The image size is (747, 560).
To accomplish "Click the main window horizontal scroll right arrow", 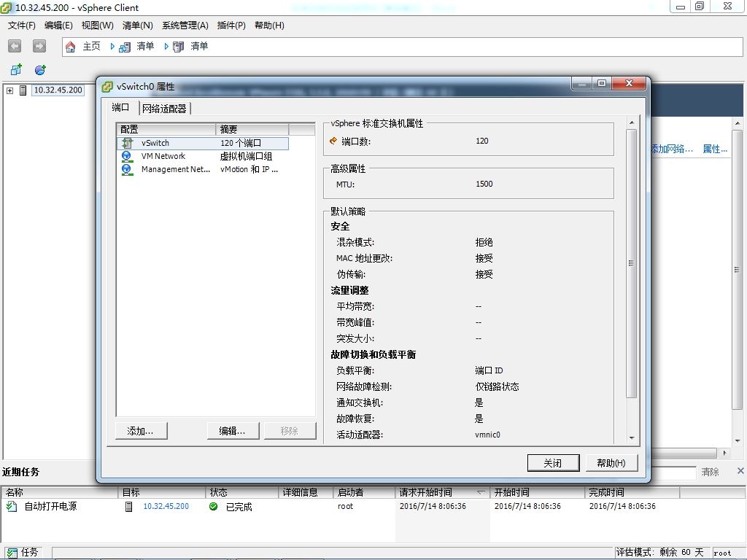I will pos(724,453).
